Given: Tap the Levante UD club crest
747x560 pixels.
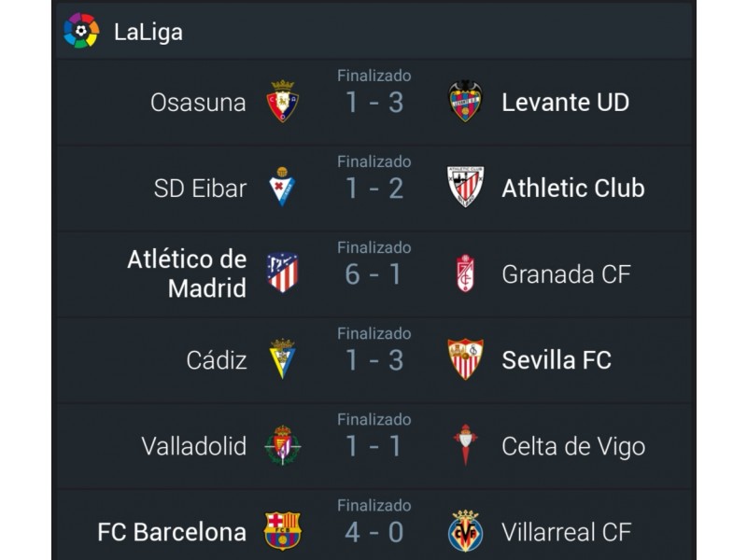Looking at the screenshot, I should (x=465, y=102).
